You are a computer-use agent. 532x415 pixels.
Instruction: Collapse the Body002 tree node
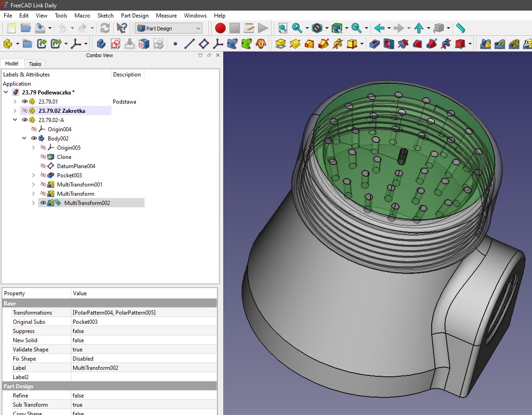(24, 139)
